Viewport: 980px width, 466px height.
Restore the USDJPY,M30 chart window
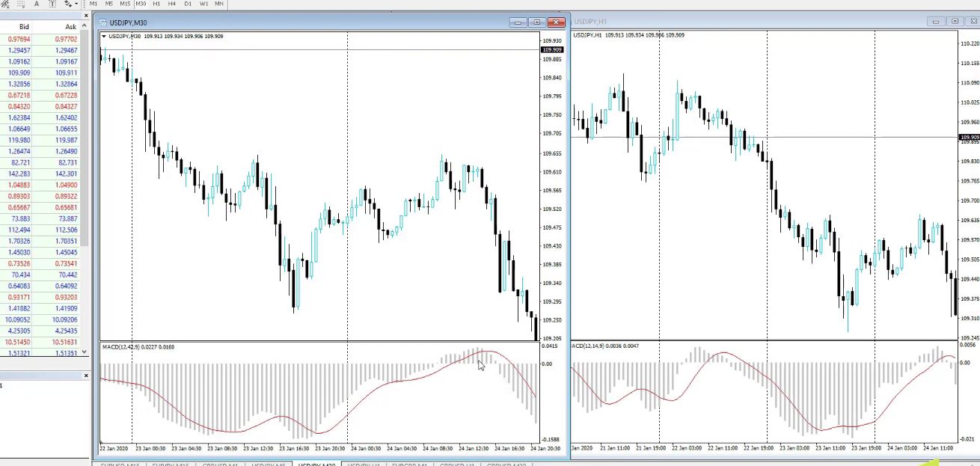pyautogui.click(x=537, y=22)
